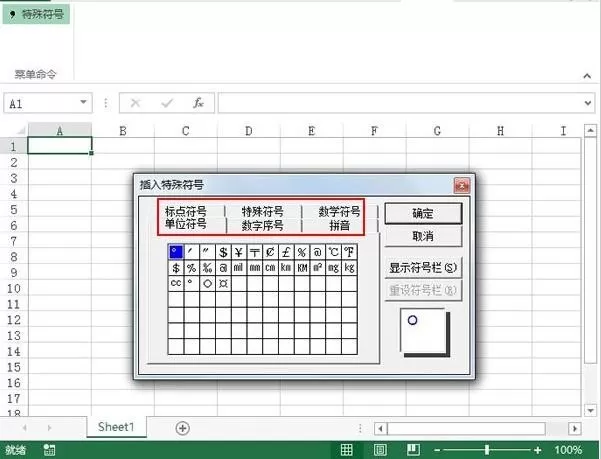This screenshot has width=601, height=459.
Task: Switch to the 标点符号 tab
Action: tap(186, 211)
